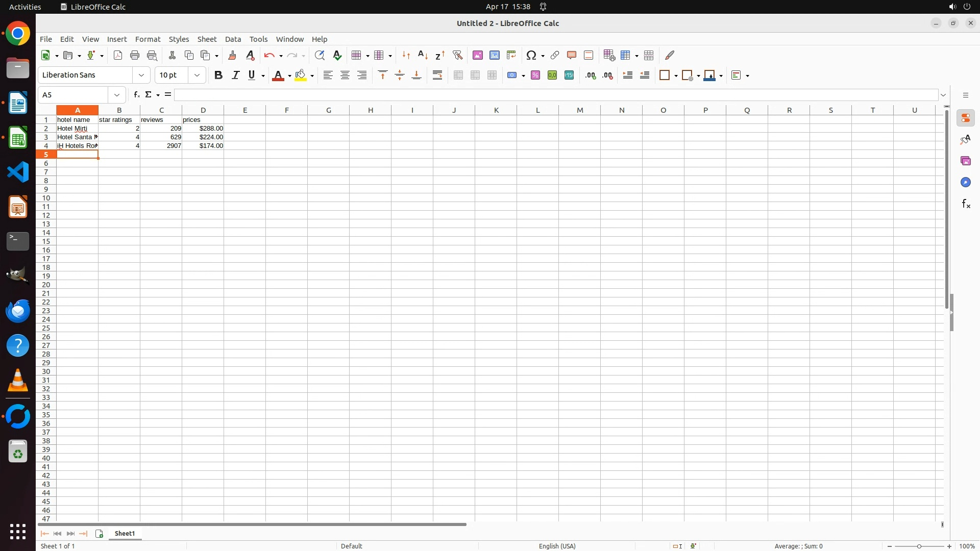This screenshot has height=551, width=980.
Task: Open the Insert Chart tool
Action: coord(495,55)
